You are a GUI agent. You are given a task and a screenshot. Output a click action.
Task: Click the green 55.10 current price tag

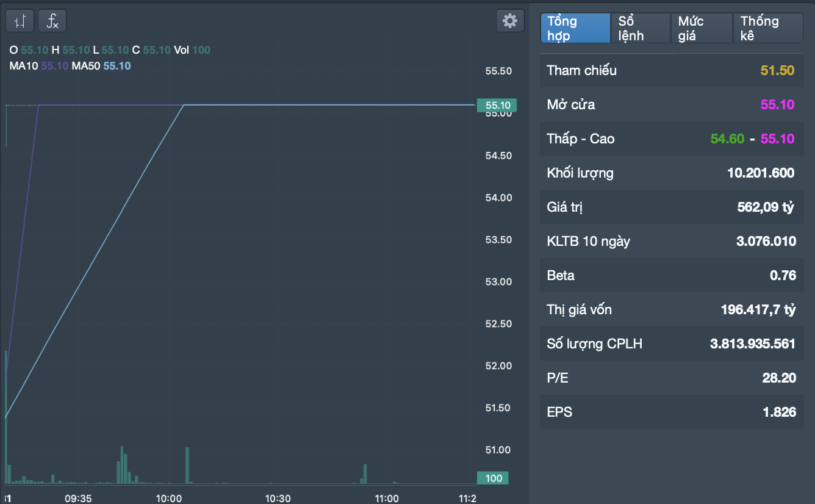point(497,106)
